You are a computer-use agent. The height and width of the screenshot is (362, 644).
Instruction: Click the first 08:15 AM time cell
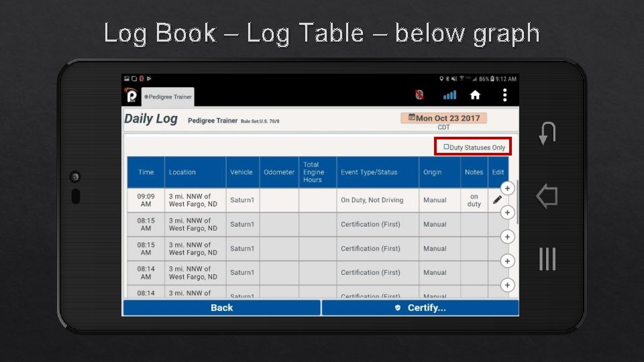point(146,225)
